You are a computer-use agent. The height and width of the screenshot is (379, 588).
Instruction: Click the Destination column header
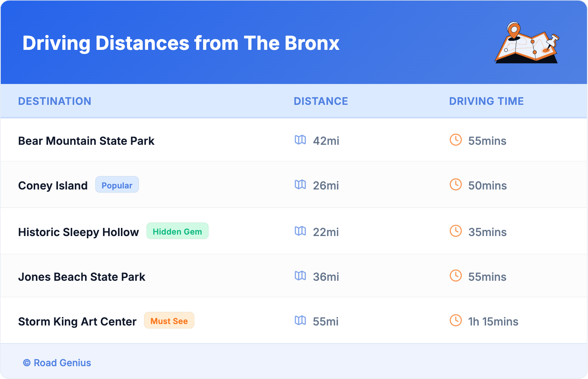click(55, 101)
